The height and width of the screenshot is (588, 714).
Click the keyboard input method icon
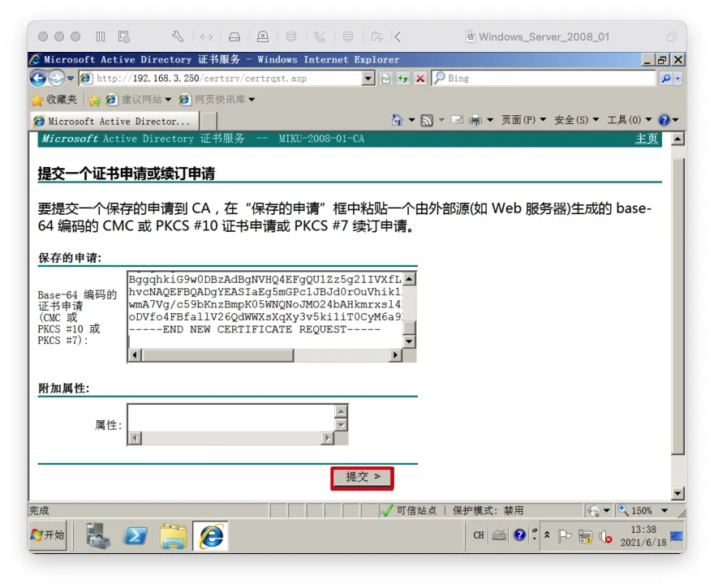click(499, 535)
